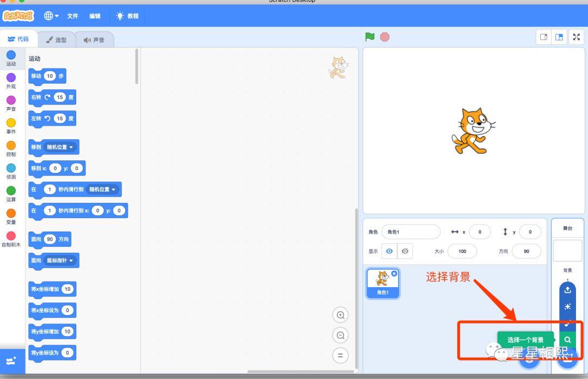Viewport: 588px width, 379px height.
Task: Click the workspace vertical scrollbar
Action: [356, 288]
